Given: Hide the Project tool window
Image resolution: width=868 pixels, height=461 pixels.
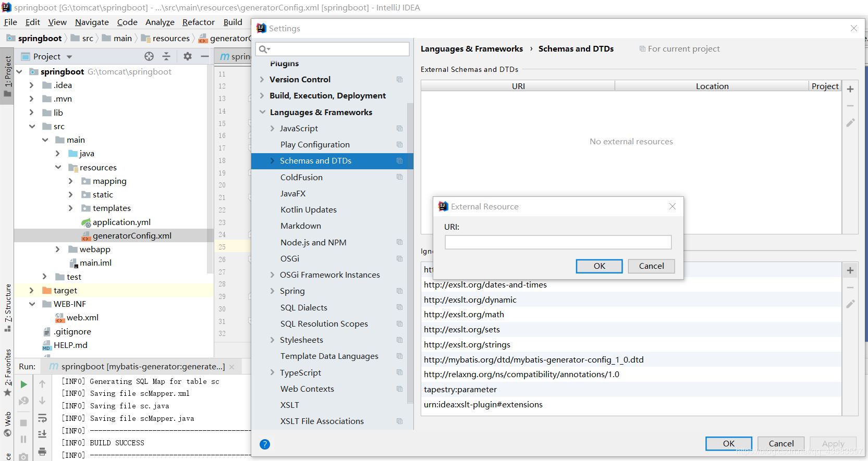Looking at the screenshot, I should click(205, 56).
